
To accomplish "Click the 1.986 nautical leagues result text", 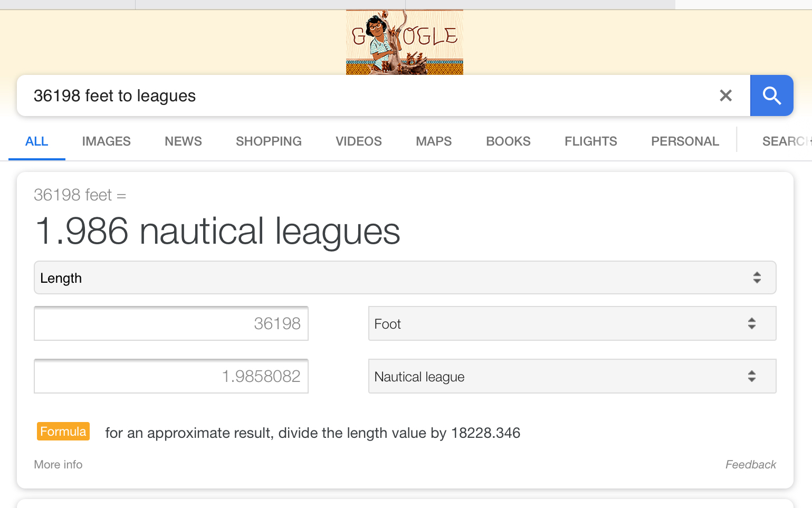I will tap(217, 232).
